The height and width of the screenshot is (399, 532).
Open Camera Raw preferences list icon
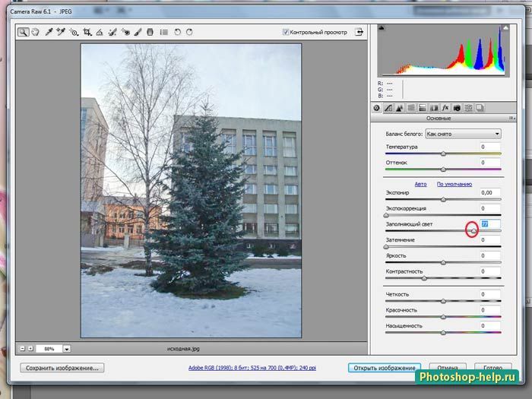tap(164, 32)
